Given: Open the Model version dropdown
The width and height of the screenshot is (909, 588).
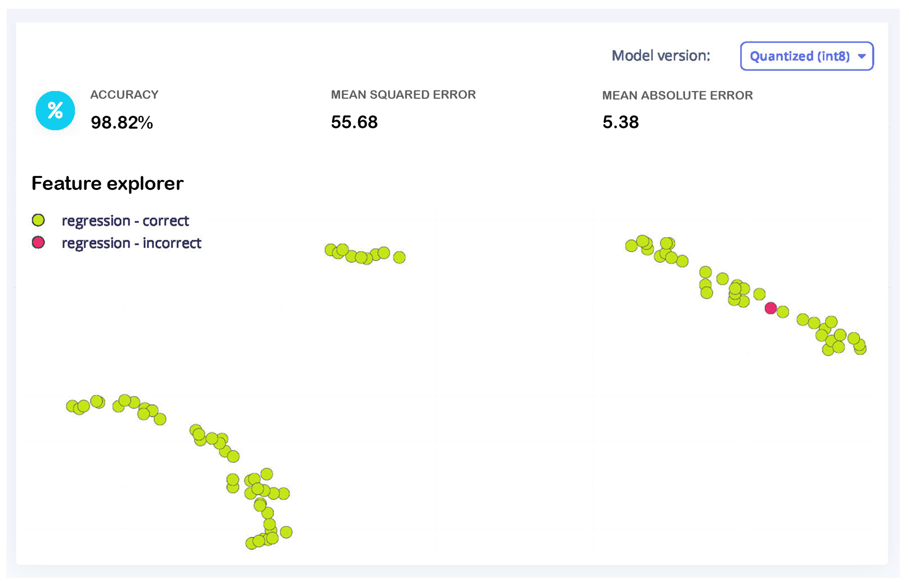Looking at the screenshot, I should (x=806, y=56).
